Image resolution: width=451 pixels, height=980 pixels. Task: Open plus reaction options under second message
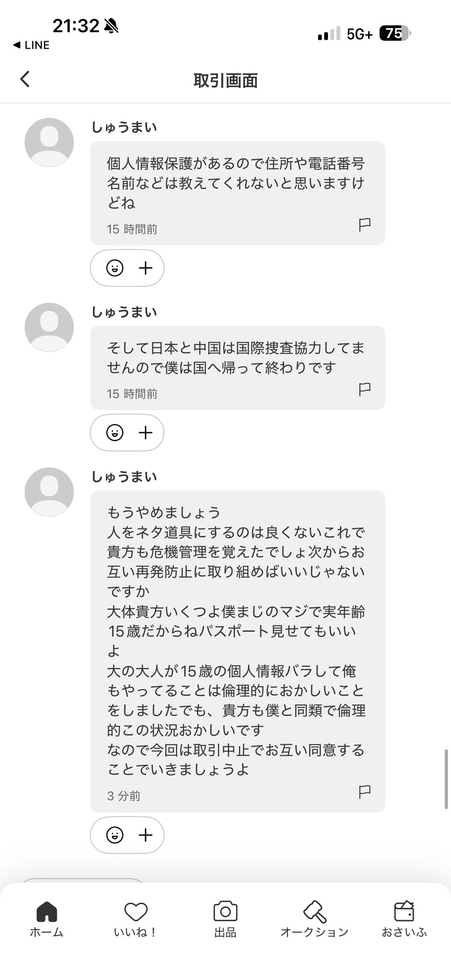click(145, 433)
